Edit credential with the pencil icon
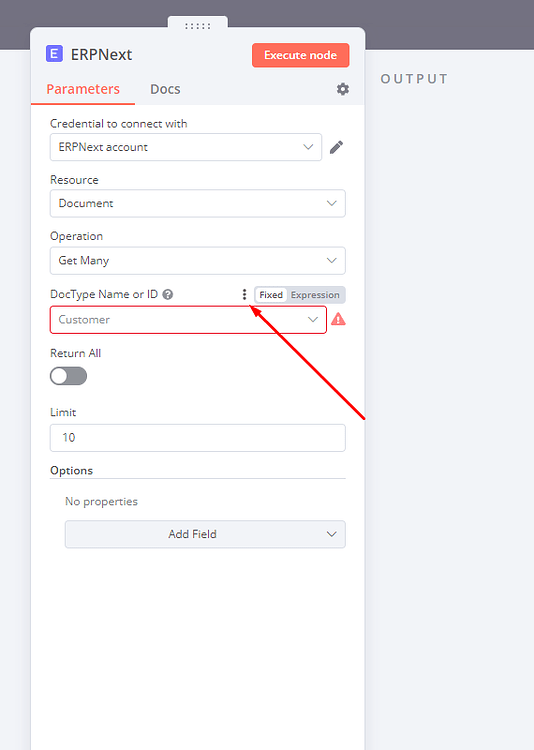 click(336, 147)
